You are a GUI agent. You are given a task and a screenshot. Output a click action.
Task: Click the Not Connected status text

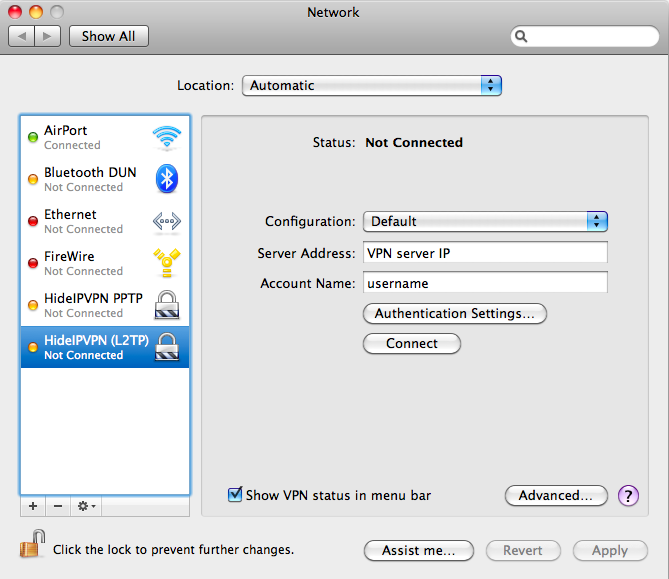pyautogui.click(x=414, y=143)
